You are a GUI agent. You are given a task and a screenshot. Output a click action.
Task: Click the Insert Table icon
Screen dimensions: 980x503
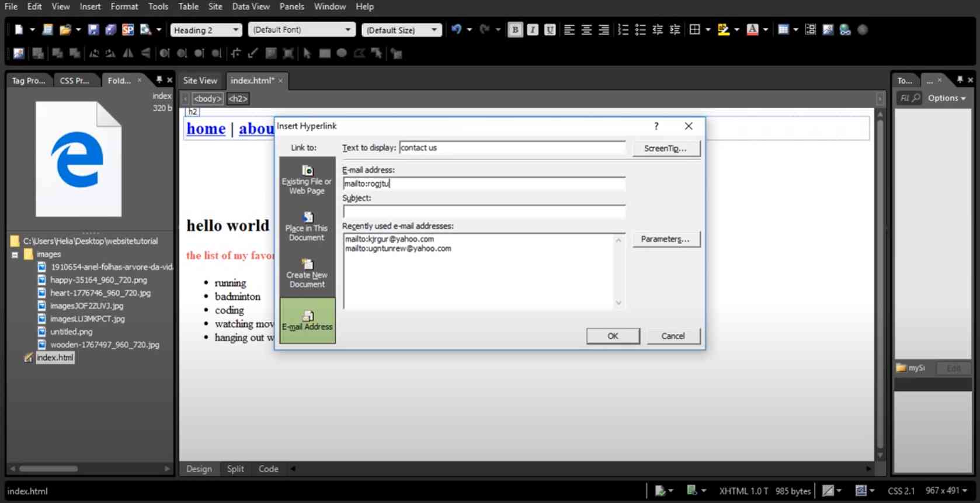(x=784, y=30)
